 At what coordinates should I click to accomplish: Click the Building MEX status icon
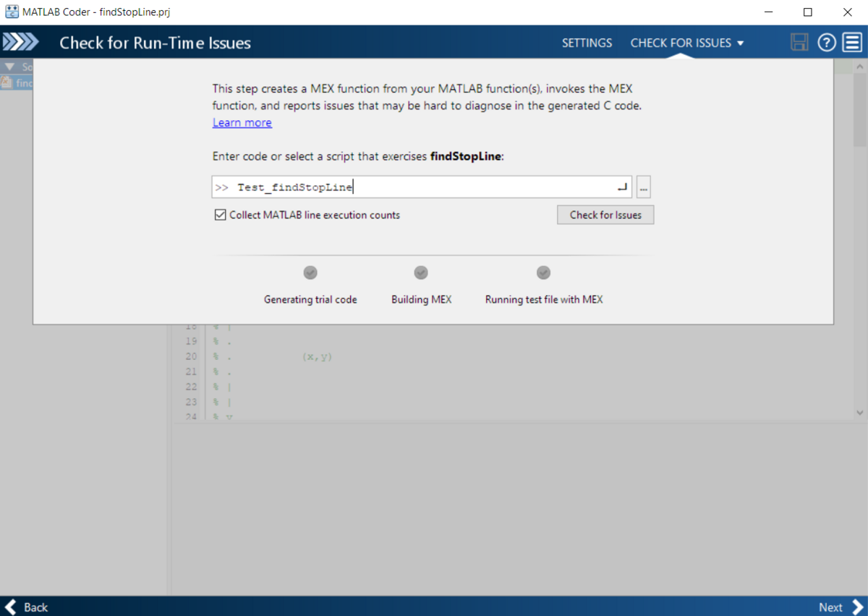[x=421, y=273]
